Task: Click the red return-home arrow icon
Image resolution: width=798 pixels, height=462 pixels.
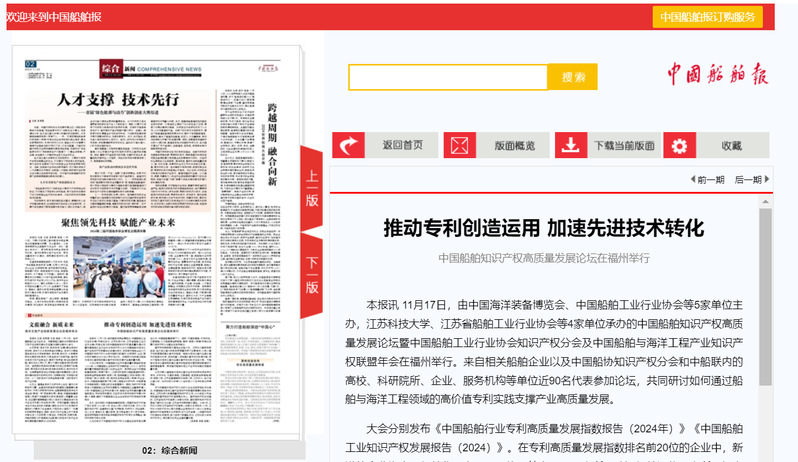Action: [x=349, y=146]
